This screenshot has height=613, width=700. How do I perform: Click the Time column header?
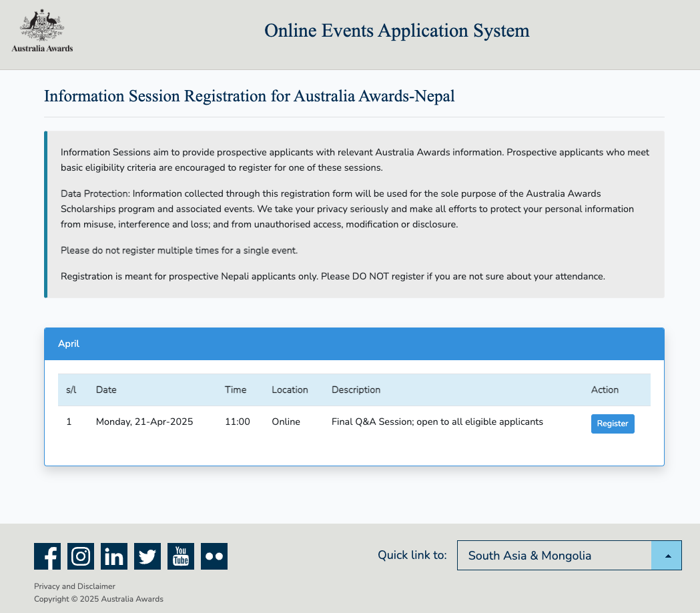[236, 390]
